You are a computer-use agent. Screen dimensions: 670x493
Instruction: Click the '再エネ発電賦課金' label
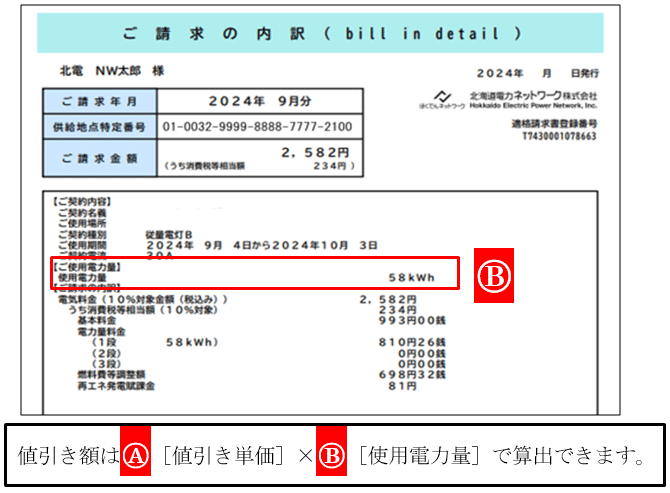pos(116,386)
